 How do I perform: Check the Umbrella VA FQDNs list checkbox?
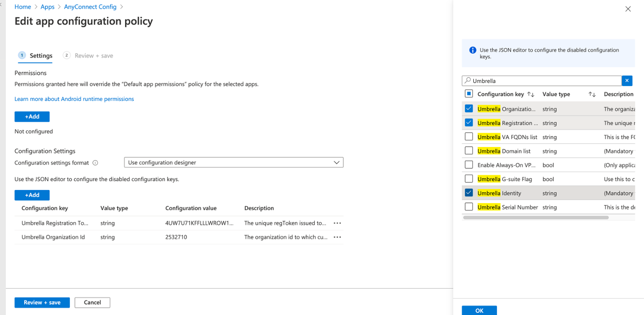point(469,136)
